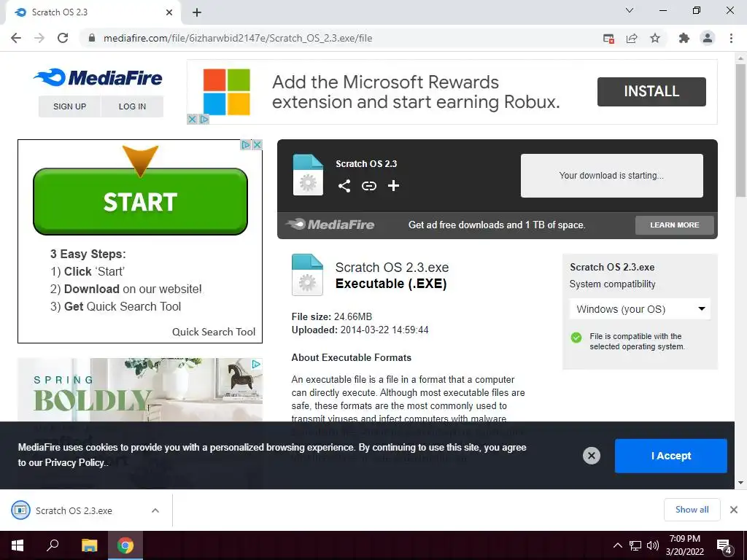747x560 pixels.
Task: Open the Extensions puzzle icon
Action: [x=684, y=38]
